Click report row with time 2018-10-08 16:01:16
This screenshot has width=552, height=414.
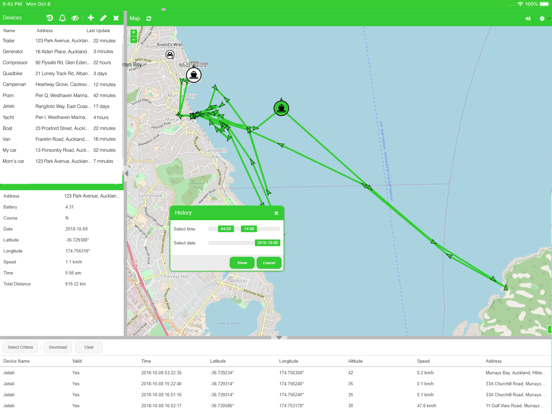tap(276, 395)
